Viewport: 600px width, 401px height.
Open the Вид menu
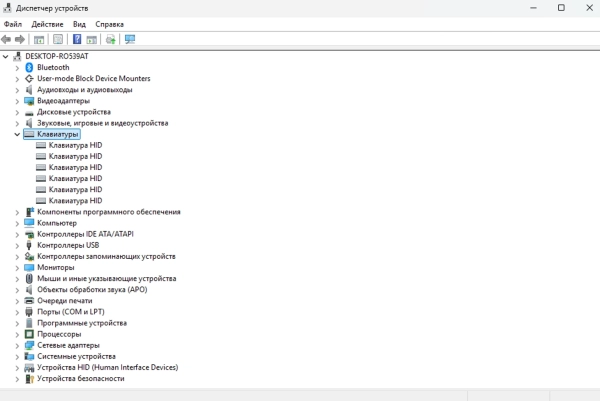click(79, 24)
